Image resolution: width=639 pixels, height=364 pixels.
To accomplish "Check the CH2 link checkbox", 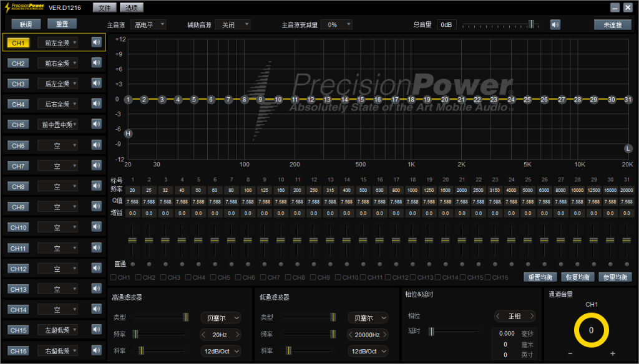I will [138, 277].
